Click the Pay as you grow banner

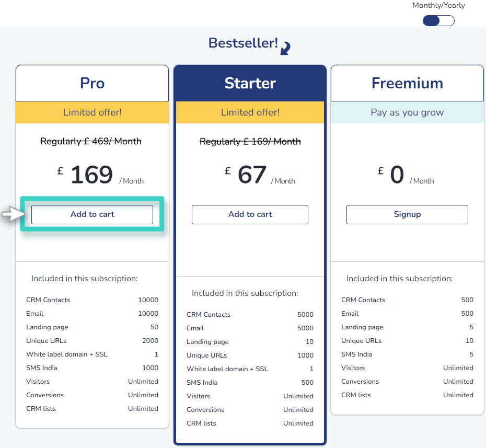click(407, 112)
